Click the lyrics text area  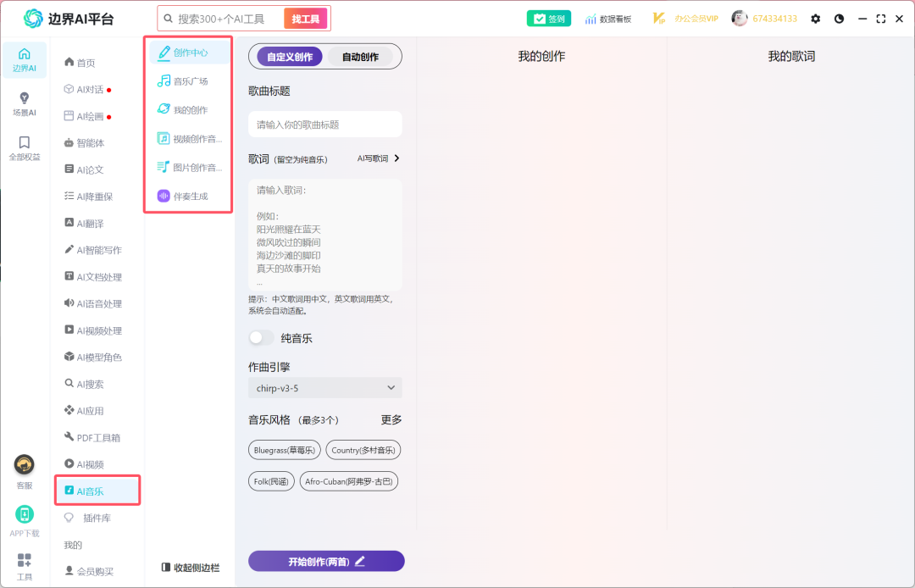[325, 235]
